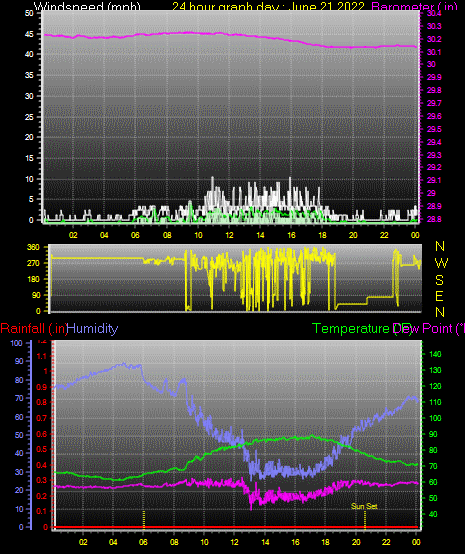
Task: Click the 18 hour label under the windspeed graph
Action: [323, 235]
